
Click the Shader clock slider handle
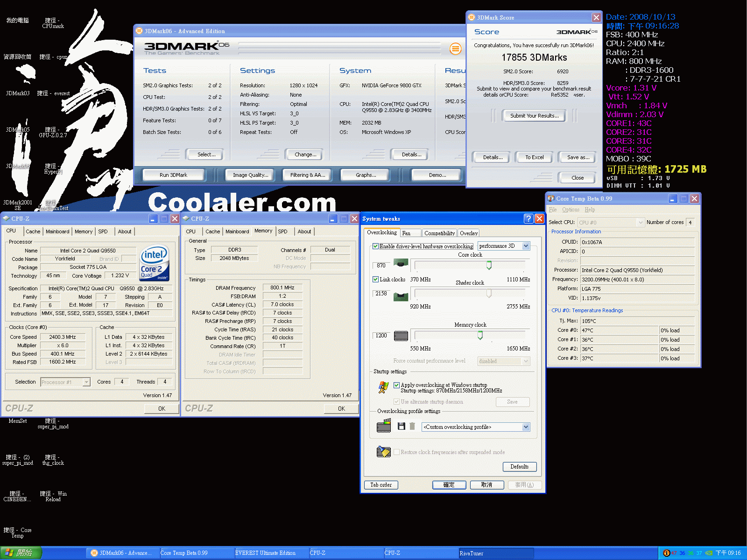[489, 294]
